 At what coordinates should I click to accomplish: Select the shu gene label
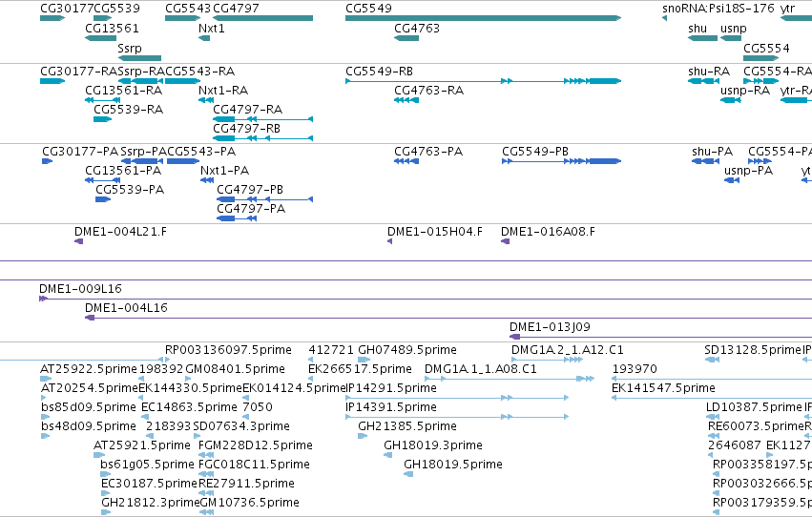coord(697,29)
